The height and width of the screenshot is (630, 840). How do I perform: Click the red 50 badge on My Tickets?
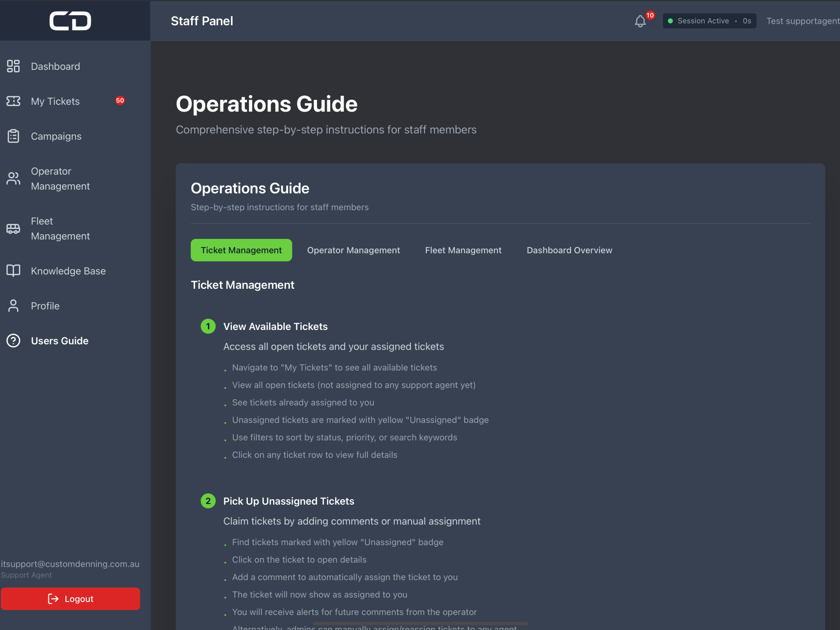120,101
